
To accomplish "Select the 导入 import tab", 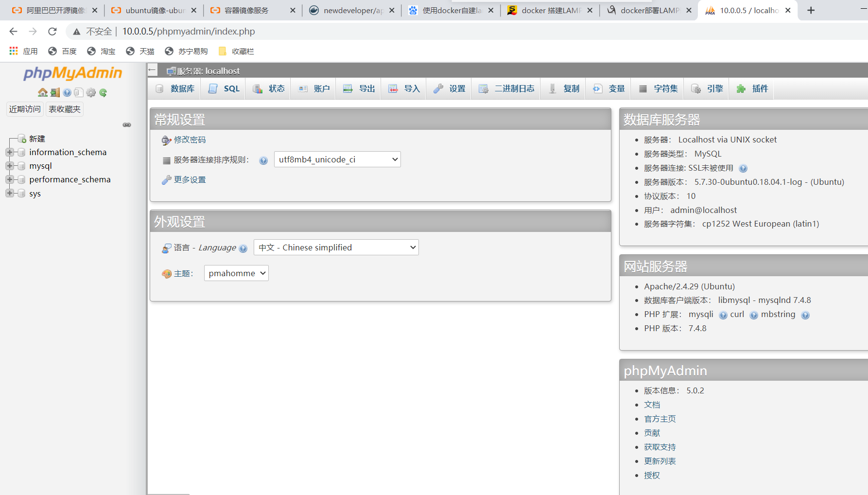I will pos(404,88).
